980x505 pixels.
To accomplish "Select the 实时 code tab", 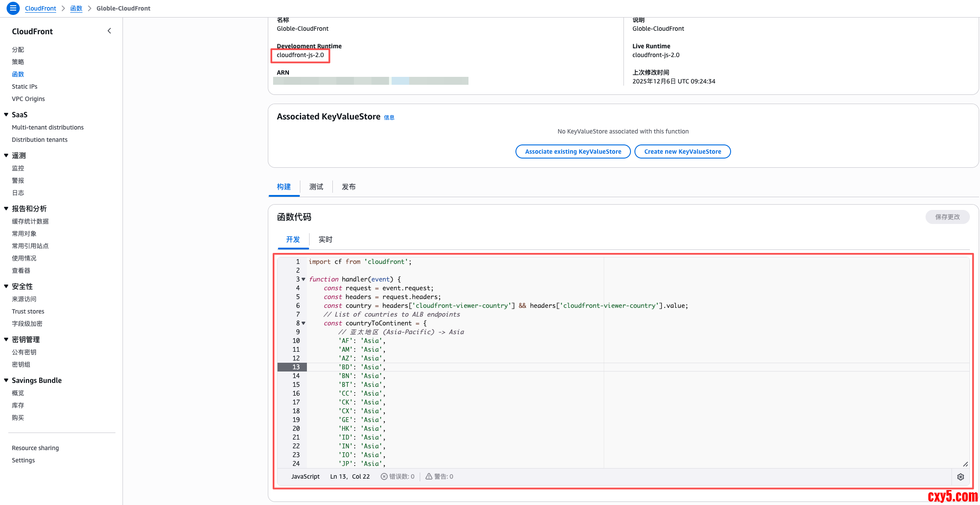I will click(x=325, y=239).
